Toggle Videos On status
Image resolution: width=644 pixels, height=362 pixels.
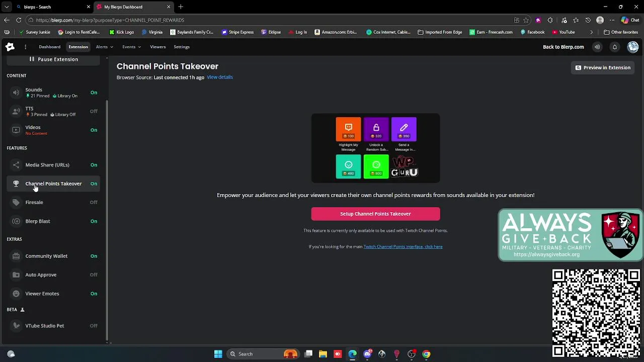pyautogui.click(x=94, y=130)
